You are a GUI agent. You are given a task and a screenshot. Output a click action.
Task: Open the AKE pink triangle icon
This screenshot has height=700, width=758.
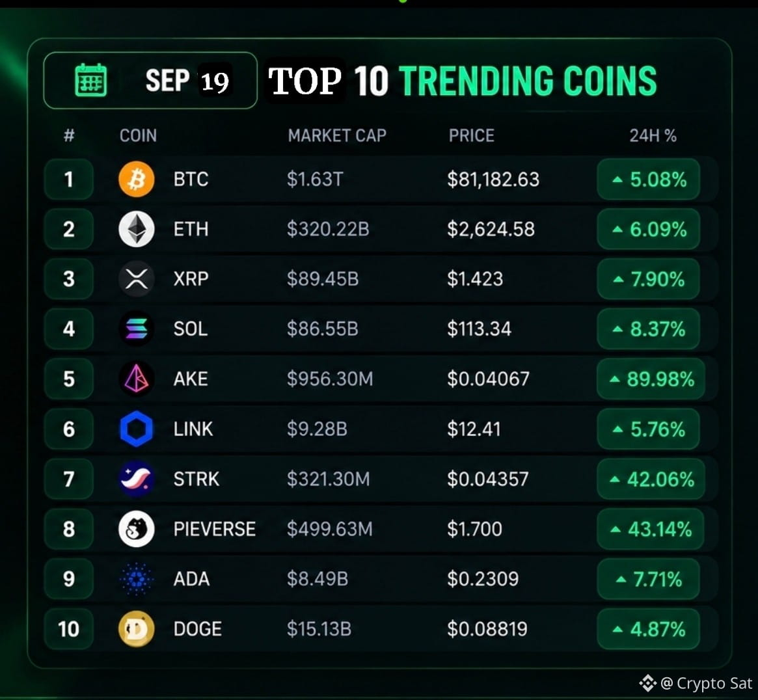point(137,379)
